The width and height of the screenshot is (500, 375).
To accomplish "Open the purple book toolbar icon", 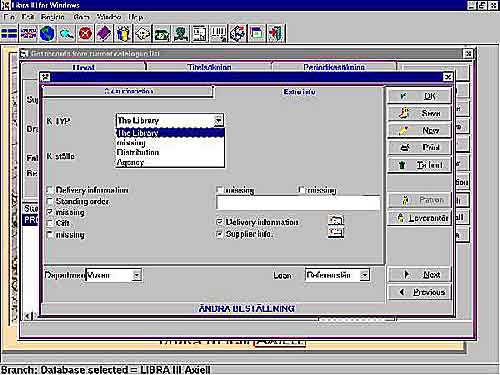I will click(x=104, y=33).
